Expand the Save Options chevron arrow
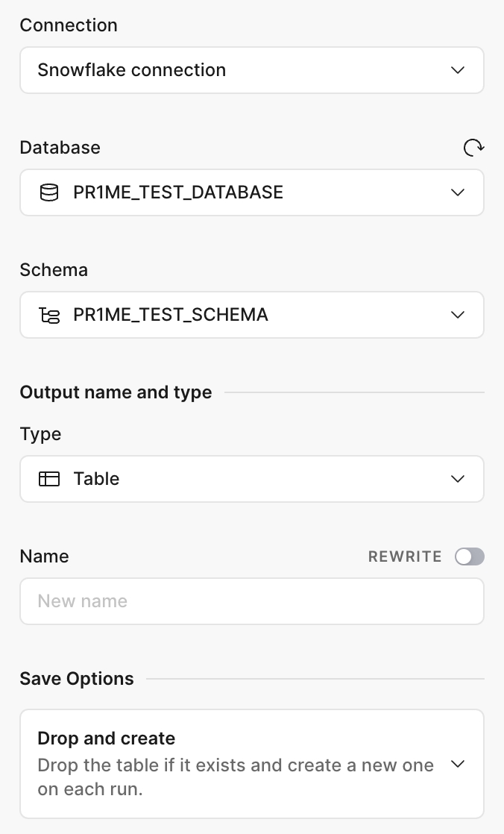Viewport: 504px width, 834px height. 458,764
